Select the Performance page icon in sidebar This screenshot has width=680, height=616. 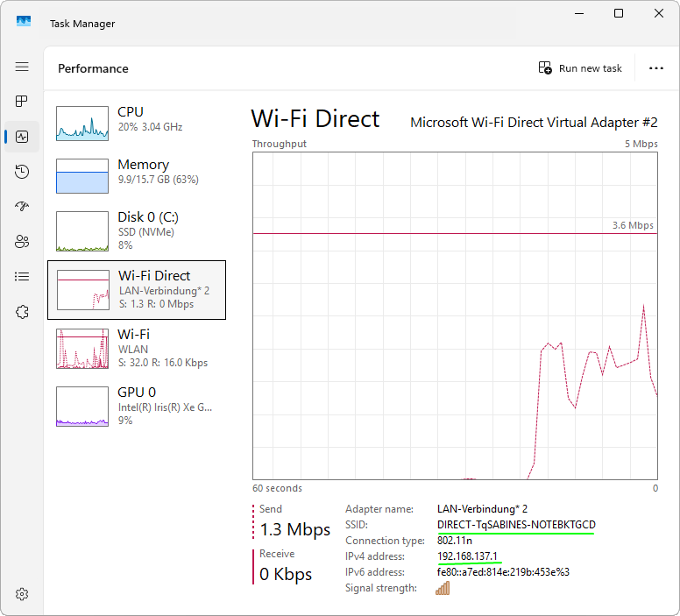(x=22, y=137)
